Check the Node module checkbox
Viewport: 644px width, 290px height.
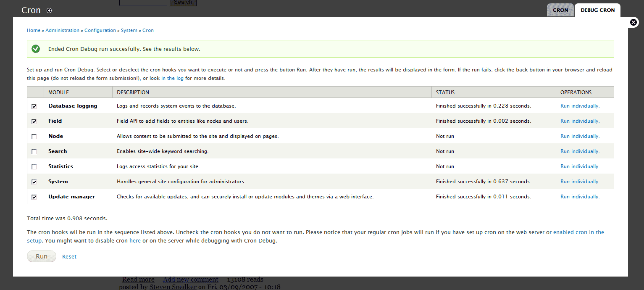coord(34,137)
